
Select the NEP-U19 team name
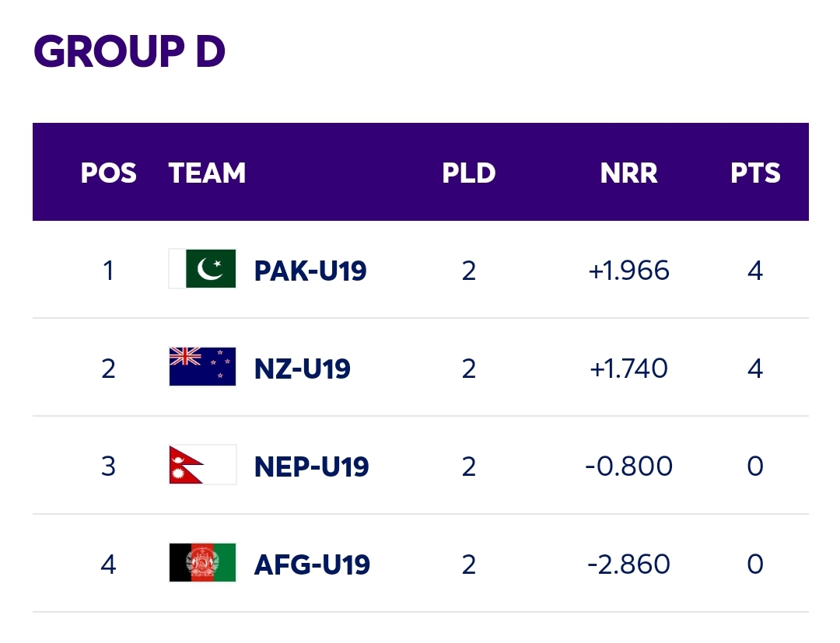tap(311, 467)
